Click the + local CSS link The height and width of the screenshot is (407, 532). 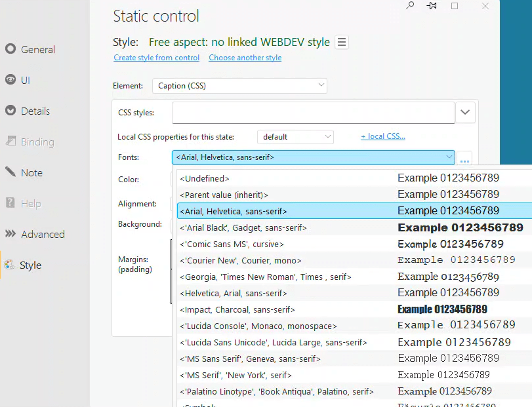point(382,137)
